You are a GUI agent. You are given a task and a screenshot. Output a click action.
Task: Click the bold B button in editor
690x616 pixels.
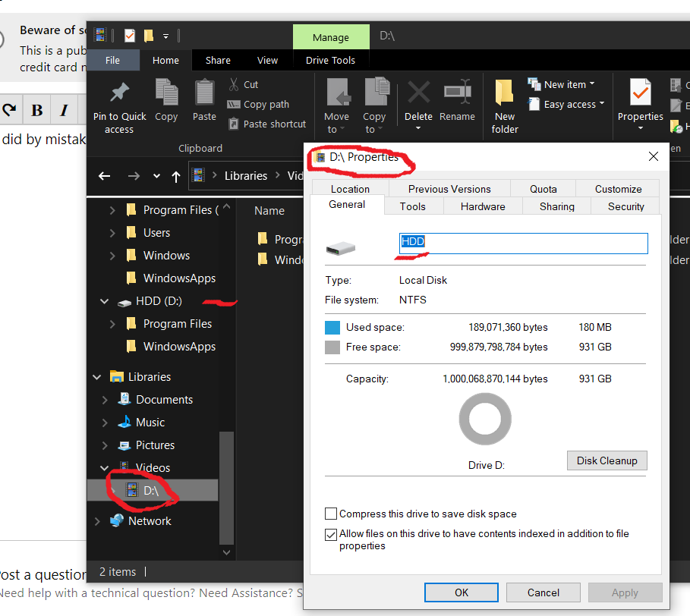37,110
